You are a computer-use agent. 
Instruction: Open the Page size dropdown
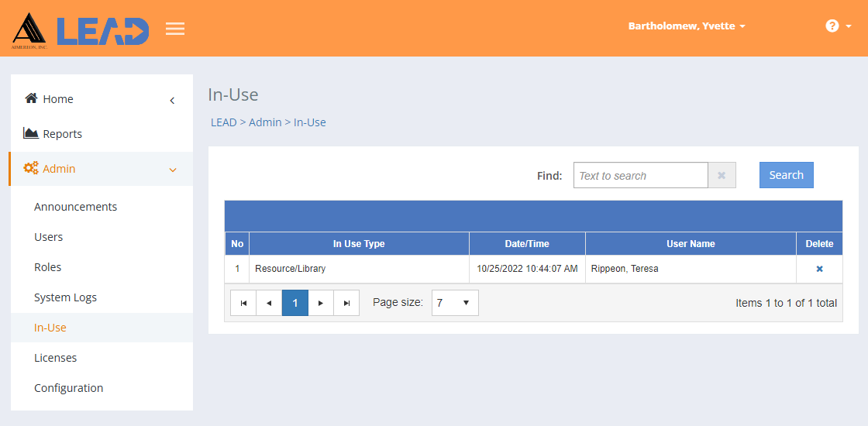(454, 303)
